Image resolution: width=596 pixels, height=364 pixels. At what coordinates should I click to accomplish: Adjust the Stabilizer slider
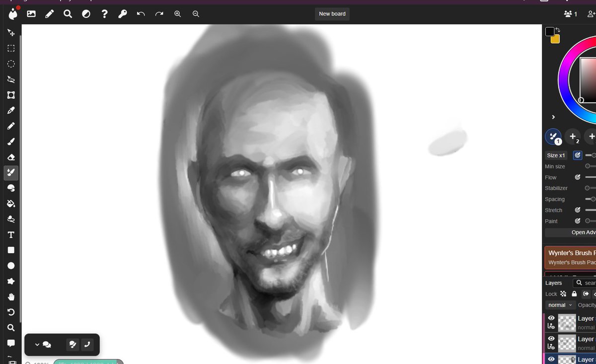(590, 188)
